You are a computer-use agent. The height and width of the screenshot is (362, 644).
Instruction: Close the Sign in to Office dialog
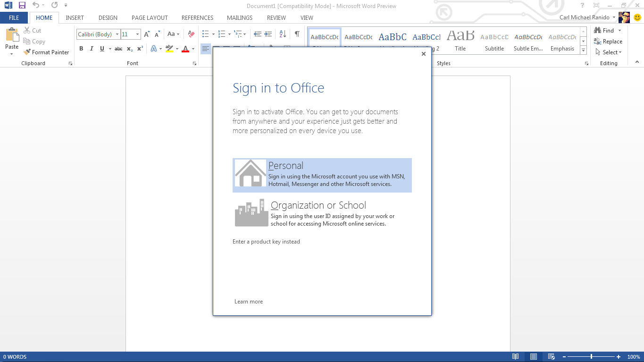click(x=424, y=54)
